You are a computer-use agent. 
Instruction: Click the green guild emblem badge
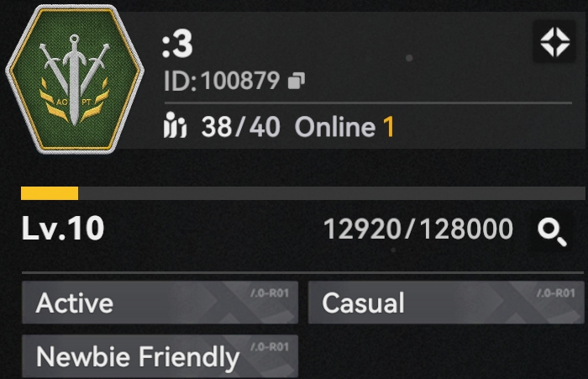[x=75, y=79]
